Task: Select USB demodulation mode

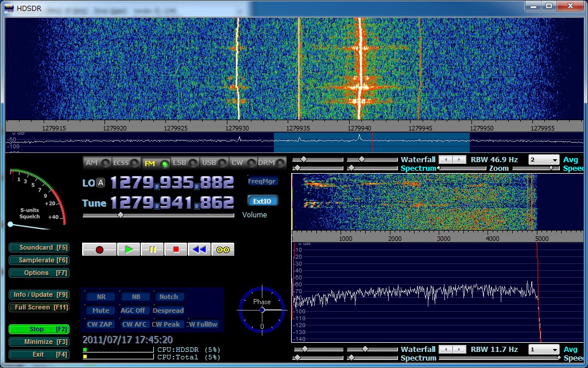Action: point(214,163)
